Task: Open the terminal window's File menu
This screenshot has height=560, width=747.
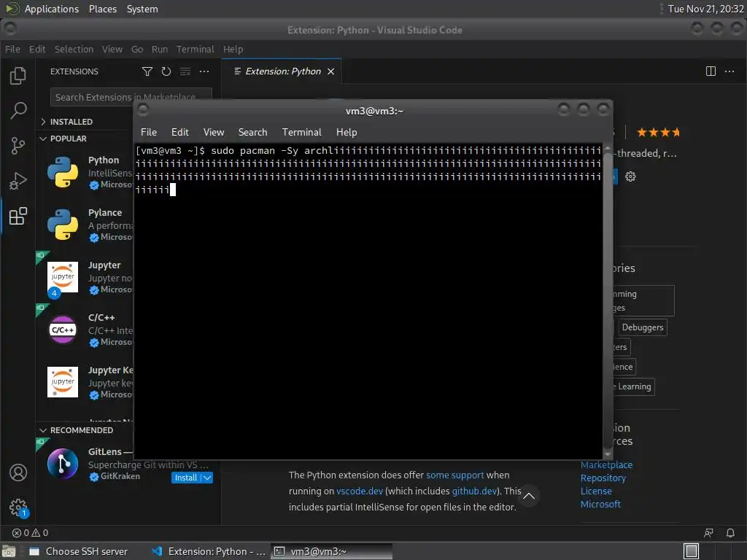Action: click(x=149, y=133)
